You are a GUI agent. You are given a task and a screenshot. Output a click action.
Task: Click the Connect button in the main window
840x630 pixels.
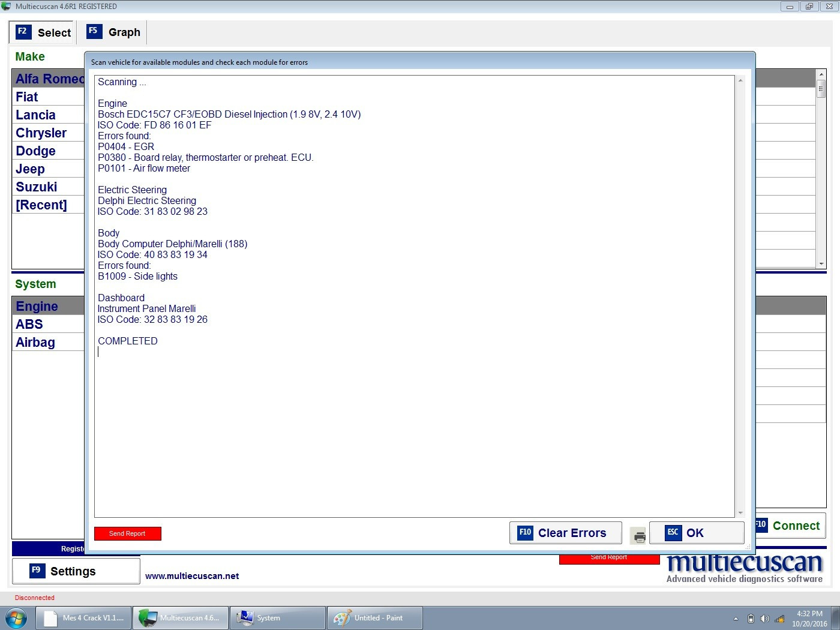pos(791,526)
